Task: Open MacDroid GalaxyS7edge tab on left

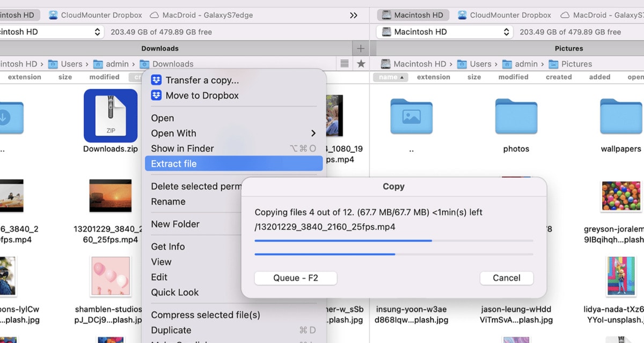Action: pos(201,15)
